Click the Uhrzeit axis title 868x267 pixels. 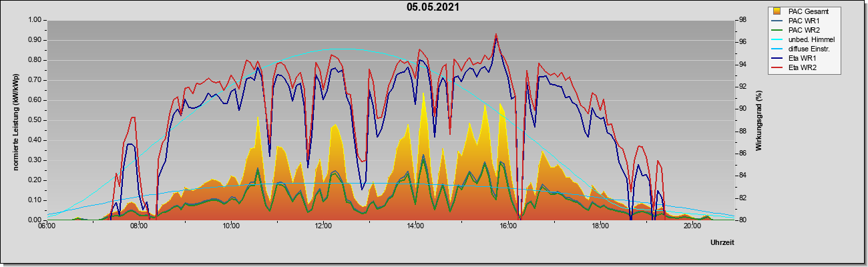722,243
